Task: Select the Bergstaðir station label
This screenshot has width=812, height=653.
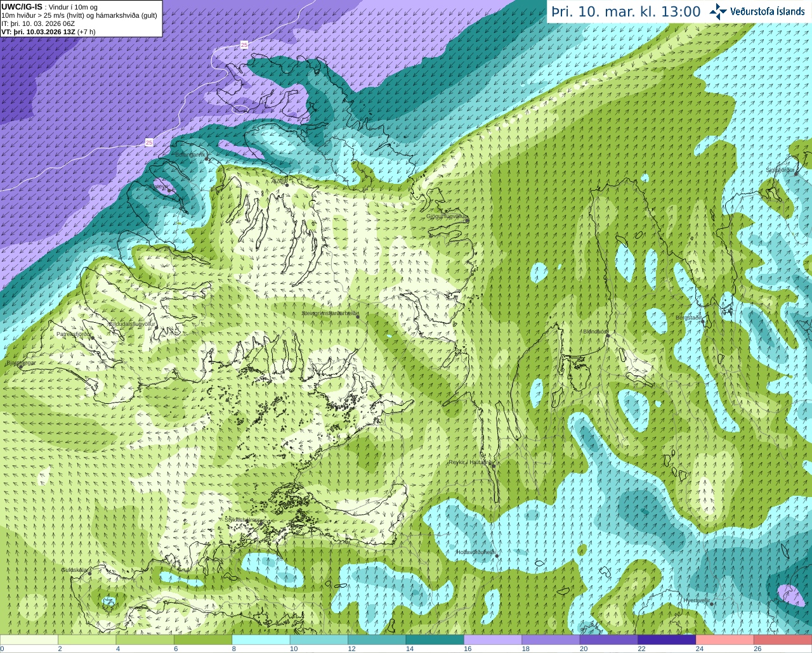Action: tap(688, 318)
